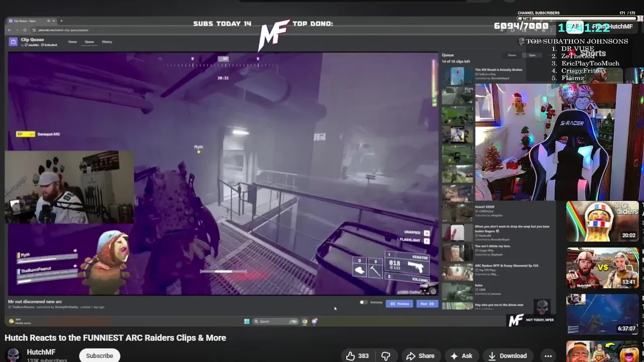Click the Windows Start icon in taskbar
The image size is (644, 362).
coord(247,321)
